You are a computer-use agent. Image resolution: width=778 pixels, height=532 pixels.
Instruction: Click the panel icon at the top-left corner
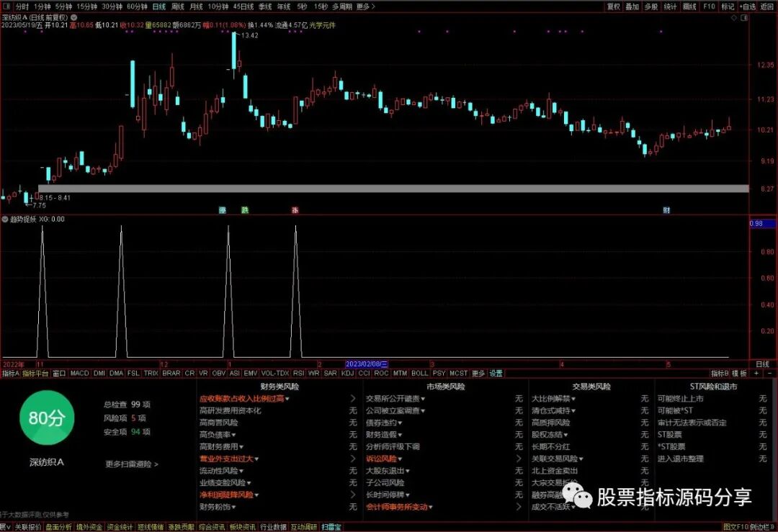pos(6,6)
